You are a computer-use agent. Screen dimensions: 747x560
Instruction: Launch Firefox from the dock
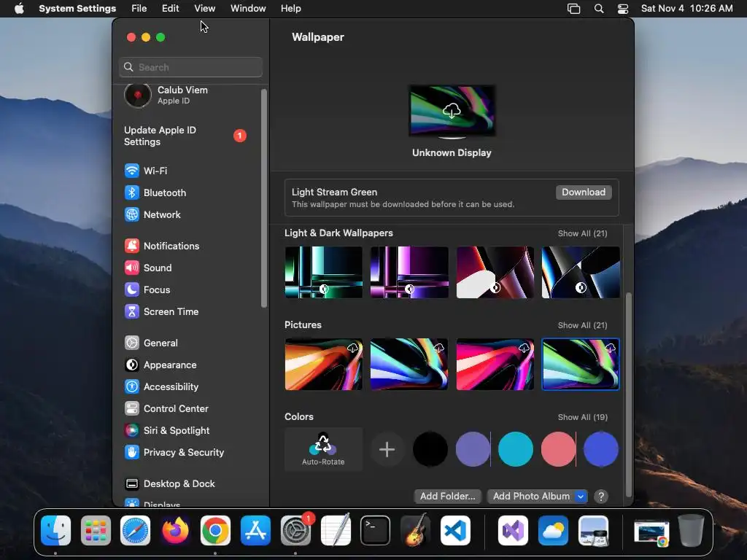pyautogui.click(x=175, y=530)
